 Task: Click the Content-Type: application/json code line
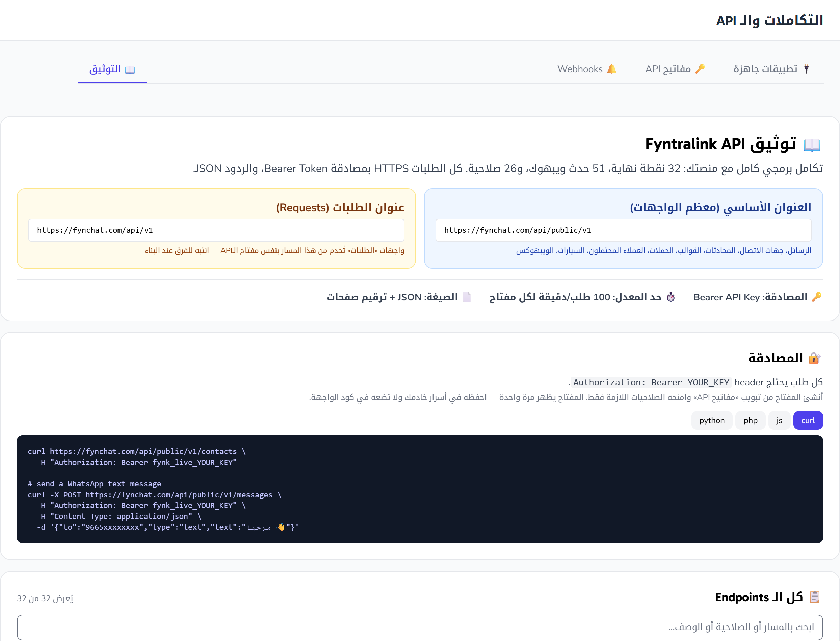119,516
